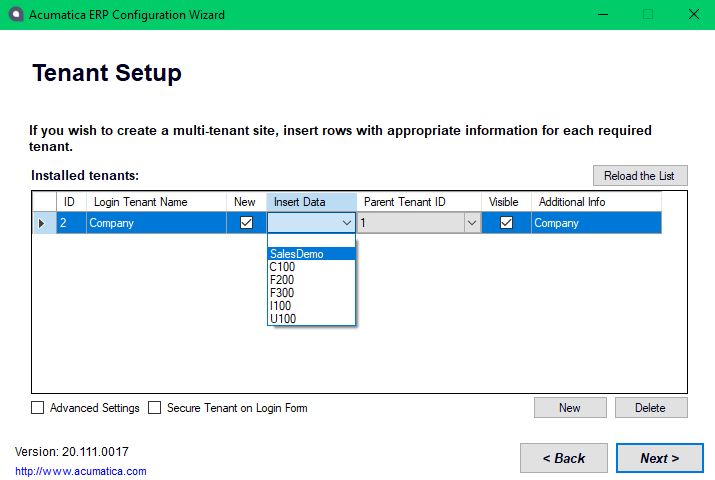Open the Parent Tenant ID dropdown
715x480 pixels.
(471, 223)
